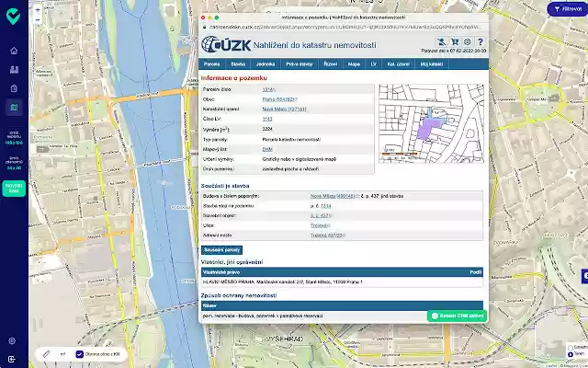Open the home icon in left sidebar
This screenshot has width=588, height=368.
(14, 51)
